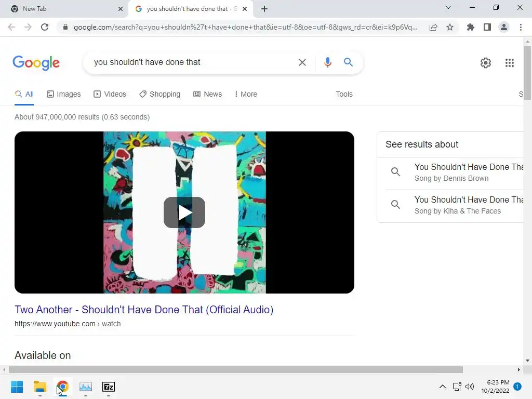Open the Chrome profile avatar
The image size is (532, 399).
[x=504, y=27]
